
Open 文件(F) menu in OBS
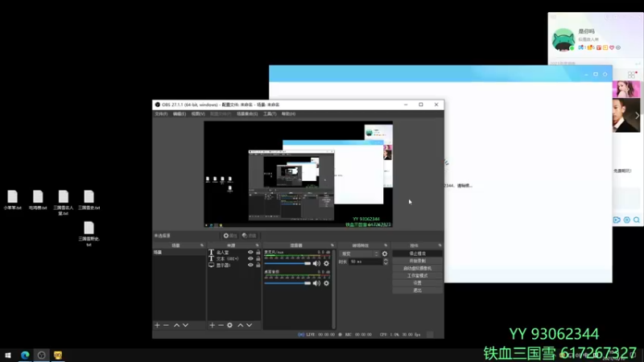pyautogui.click(x=161, y=114)
